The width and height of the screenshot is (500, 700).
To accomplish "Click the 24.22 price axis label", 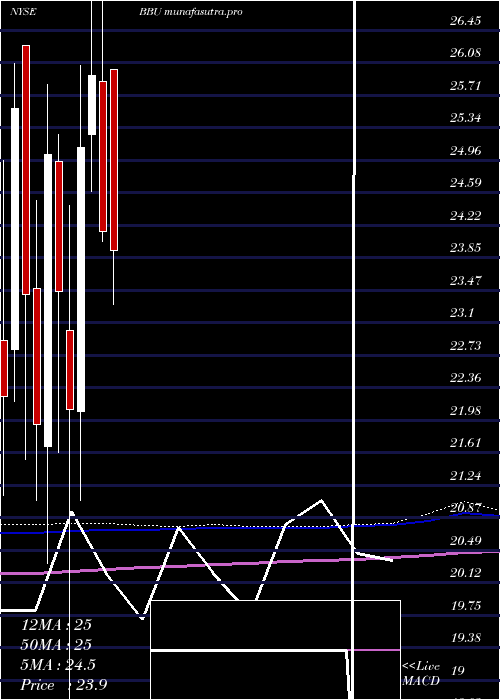I will 465,216.
